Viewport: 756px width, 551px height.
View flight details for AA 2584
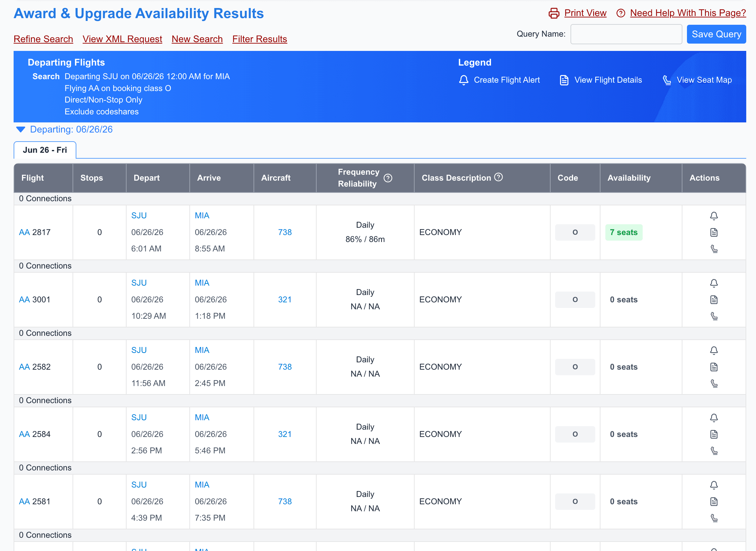714,434
